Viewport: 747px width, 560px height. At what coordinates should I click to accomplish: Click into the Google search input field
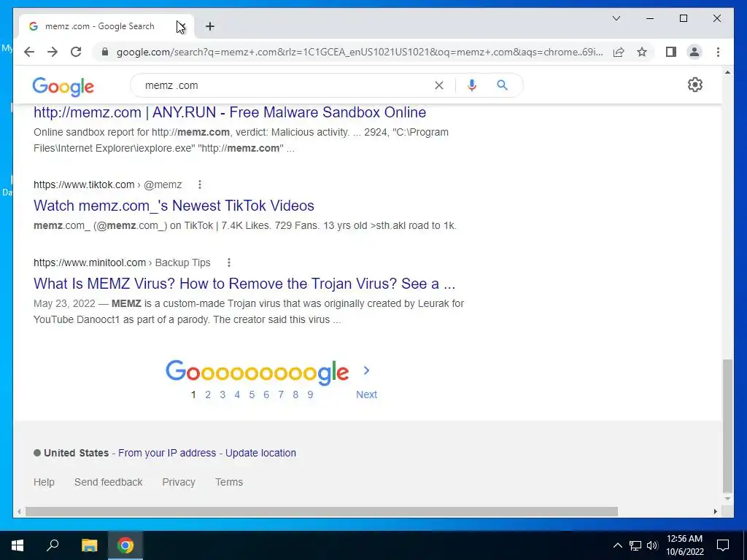point(286,85)
